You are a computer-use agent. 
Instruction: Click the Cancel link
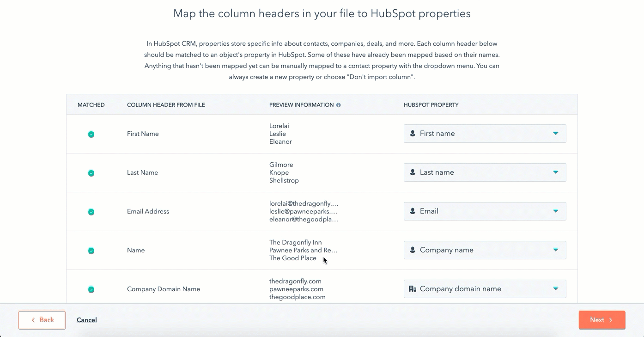click(86, 320)
